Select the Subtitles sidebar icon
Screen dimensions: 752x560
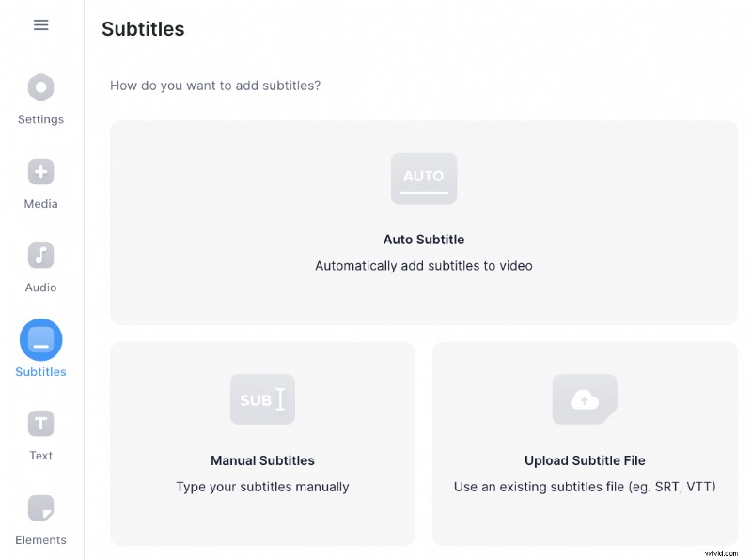click(x=40, y=340)
